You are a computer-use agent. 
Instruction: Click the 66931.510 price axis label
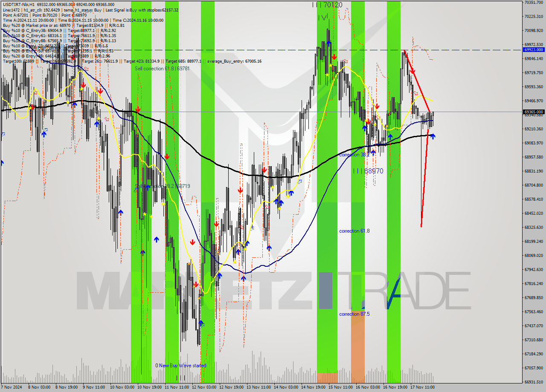pyautogui.click(x=534, y=382)
